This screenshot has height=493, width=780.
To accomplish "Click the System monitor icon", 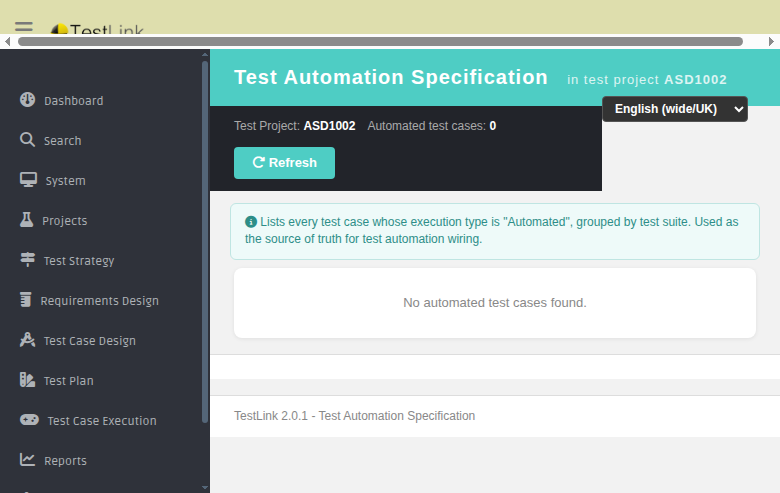I will click(x=28, y=180).
